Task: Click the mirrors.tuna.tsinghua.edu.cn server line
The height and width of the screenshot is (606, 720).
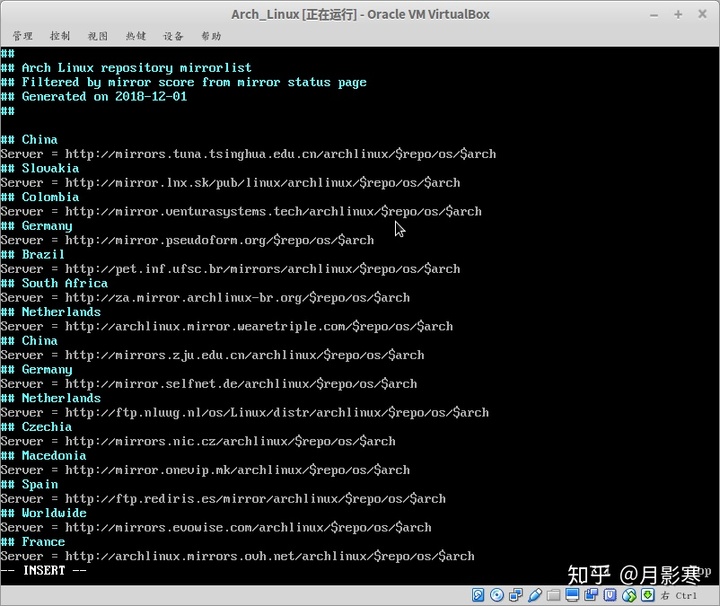Action: (248, 154)
